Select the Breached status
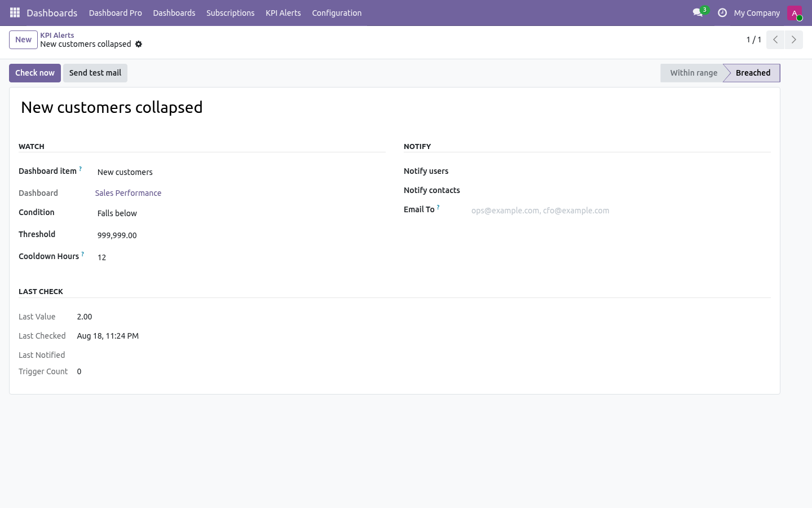 pyautogui.click(x=753, y=73)
